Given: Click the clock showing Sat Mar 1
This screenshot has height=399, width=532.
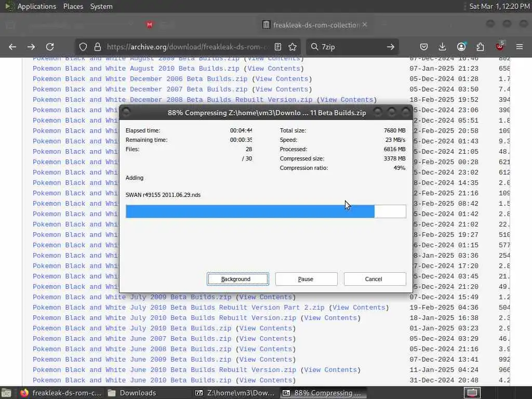Looking at the screenshot, I should pyautogui.click(x=499, y=6).
